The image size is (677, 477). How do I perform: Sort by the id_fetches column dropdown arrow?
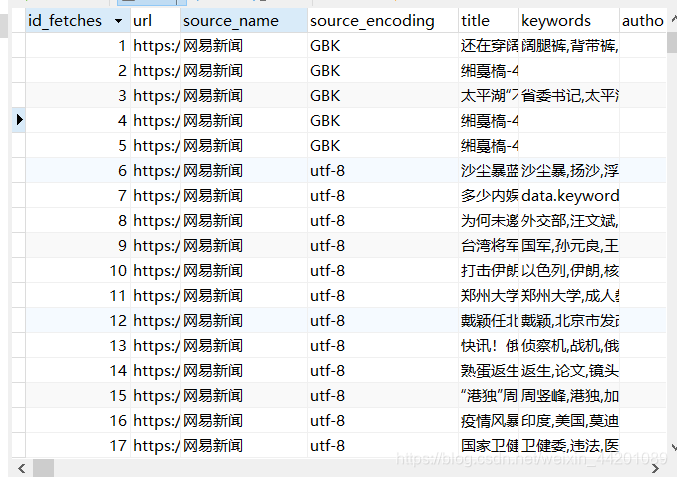coord(118,21)
